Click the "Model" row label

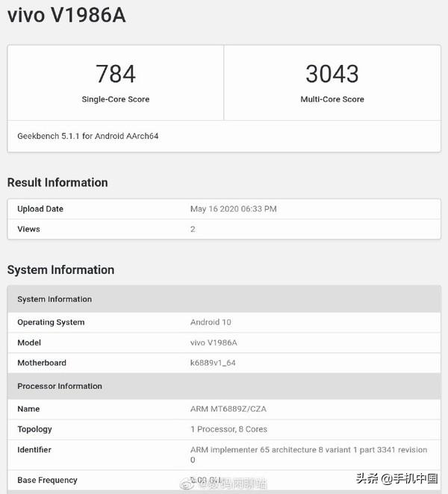29,343
